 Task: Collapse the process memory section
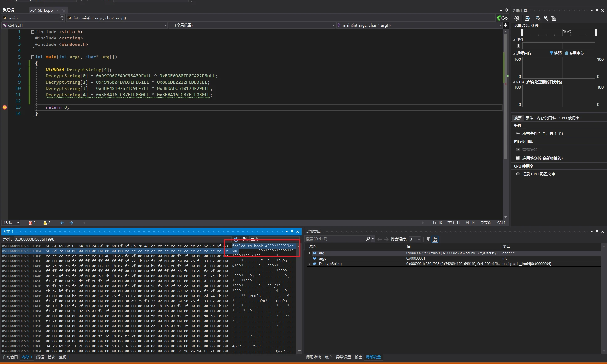coord(514,53)
